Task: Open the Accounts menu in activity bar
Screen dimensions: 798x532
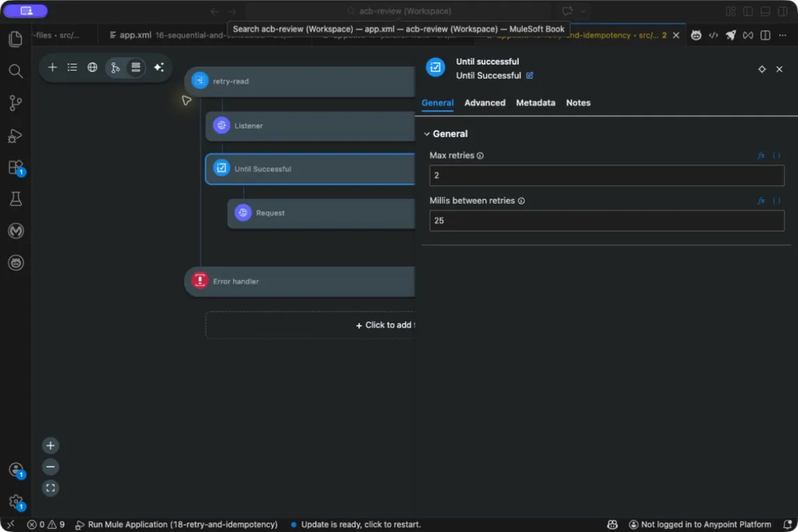Action: [x=16, y=470]
